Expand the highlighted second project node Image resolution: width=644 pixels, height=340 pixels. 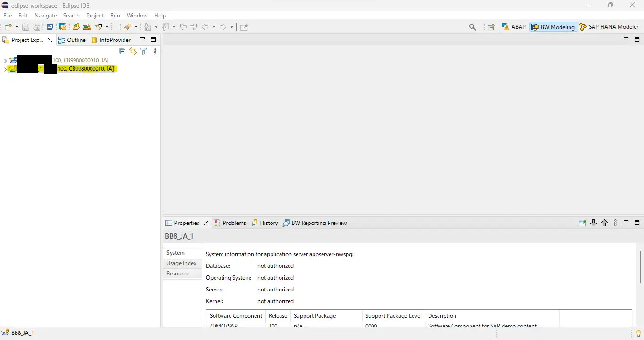[x=5, y=69]
